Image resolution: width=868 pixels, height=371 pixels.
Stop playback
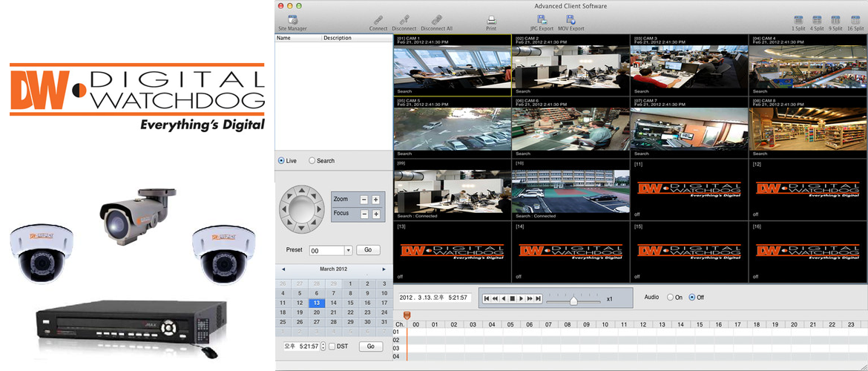[512, 298]
